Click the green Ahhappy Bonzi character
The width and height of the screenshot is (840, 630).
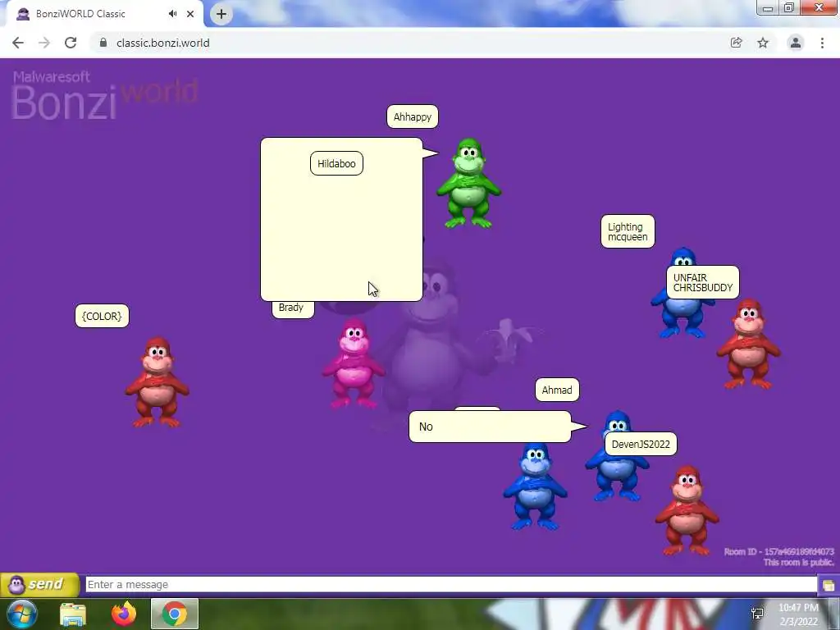pos(468,183)
